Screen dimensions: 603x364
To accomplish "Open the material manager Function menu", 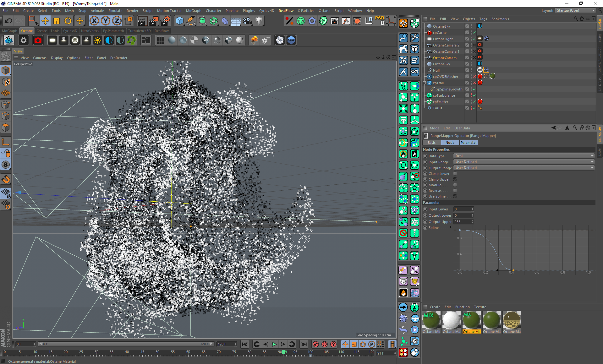I will tap(462, 307).
